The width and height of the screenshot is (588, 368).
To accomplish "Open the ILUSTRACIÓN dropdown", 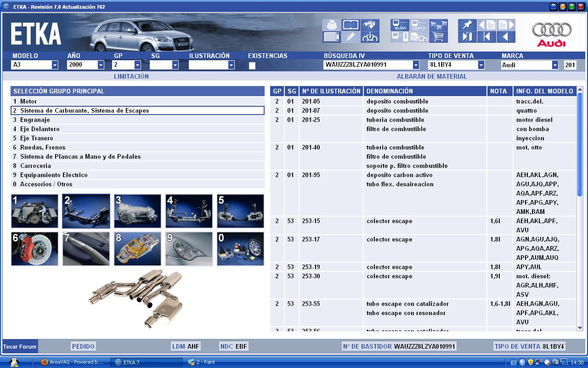I will (x=231, y=65).
